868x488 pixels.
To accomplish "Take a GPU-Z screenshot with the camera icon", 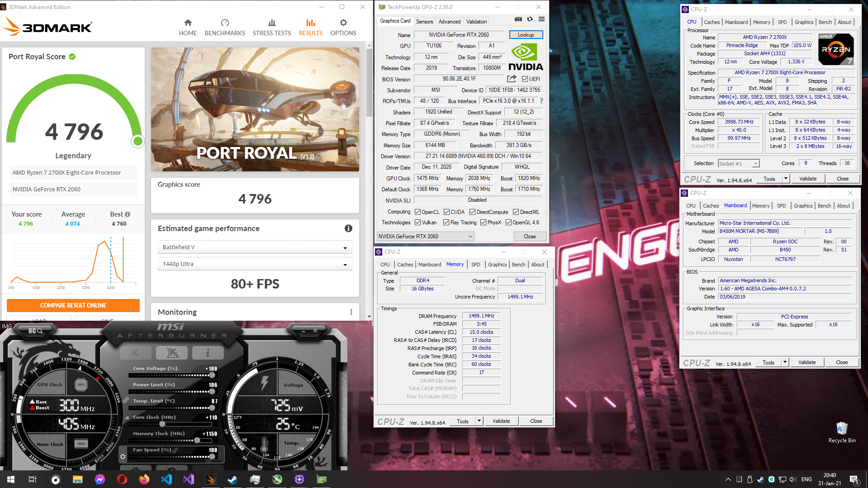I will (x=518, y=19).
